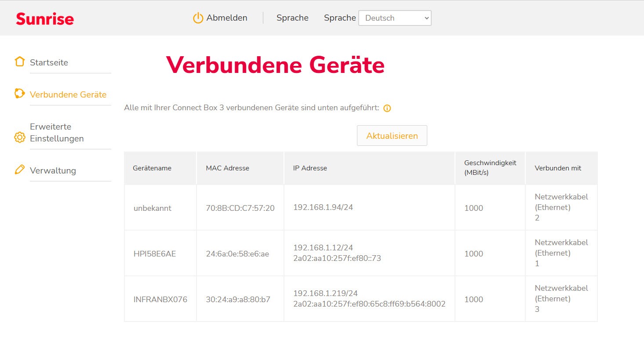Click the MAC address 70:8B:CD:C7:57:20

pos(240,208)
